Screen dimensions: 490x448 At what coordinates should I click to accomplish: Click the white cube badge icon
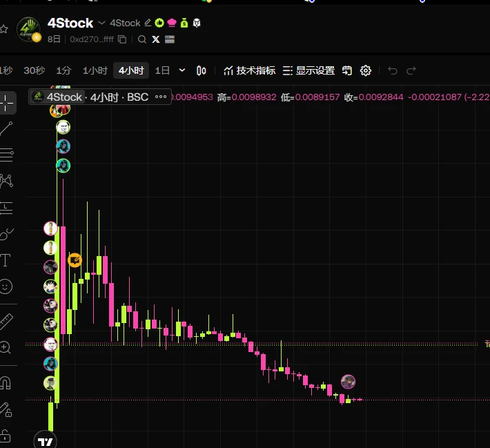[x=196, y=23]
